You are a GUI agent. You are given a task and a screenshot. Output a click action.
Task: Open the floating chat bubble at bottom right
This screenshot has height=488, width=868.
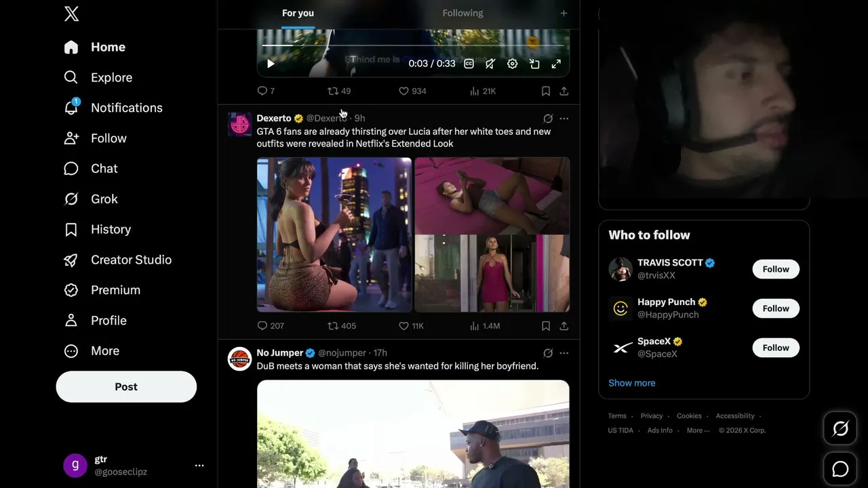coord(840,469)
